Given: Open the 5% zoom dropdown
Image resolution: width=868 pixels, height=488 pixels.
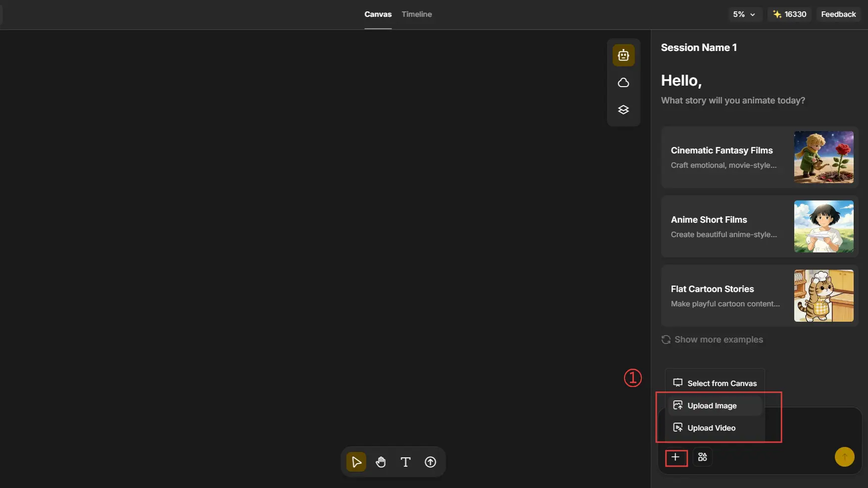Looking at the screenshot, I should (744, 14).
